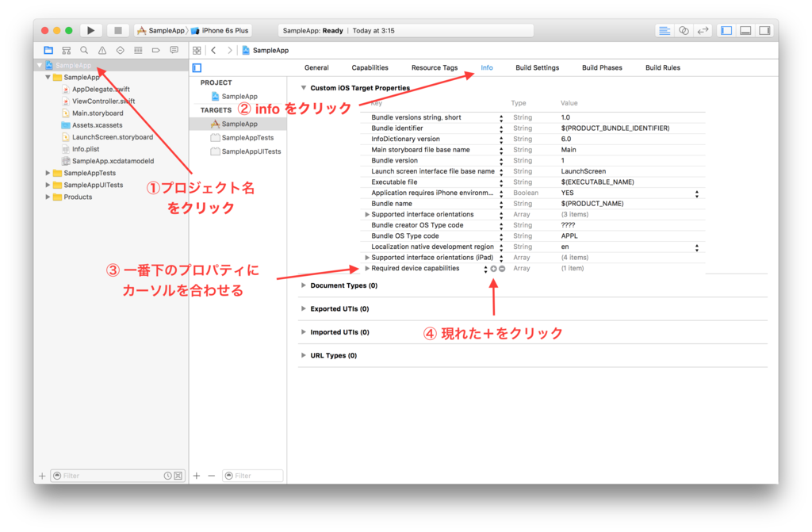
Task: Open the Debug navigator
Action: (x=138, y=50)
